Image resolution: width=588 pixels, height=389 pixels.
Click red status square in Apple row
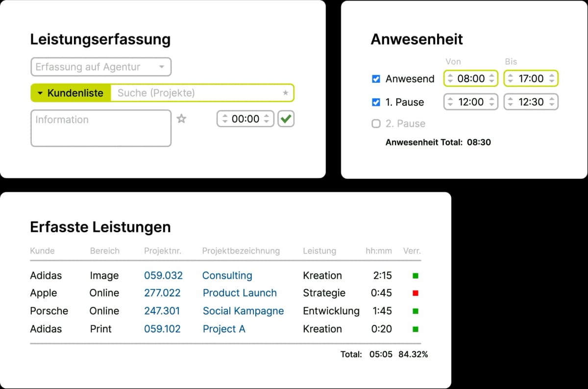[416, 293]
